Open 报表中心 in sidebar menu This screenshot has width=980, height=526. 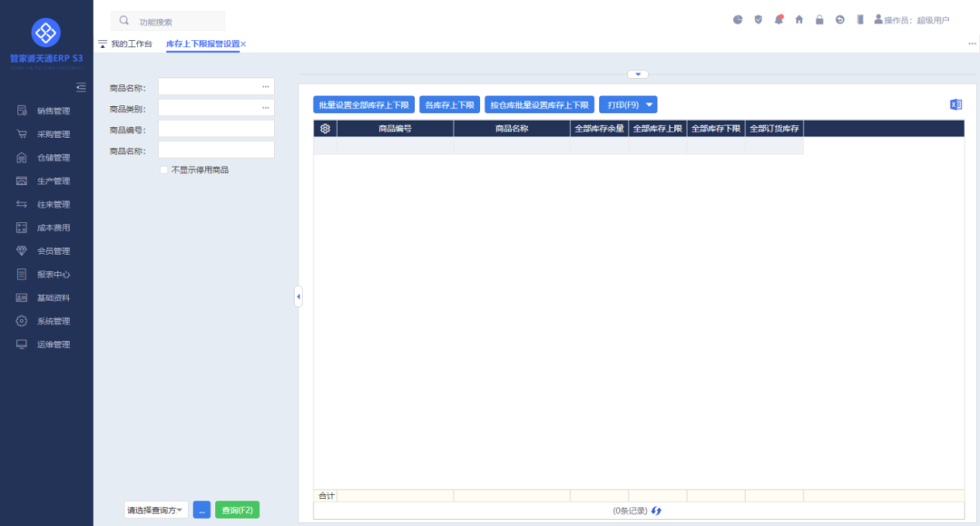54,274
